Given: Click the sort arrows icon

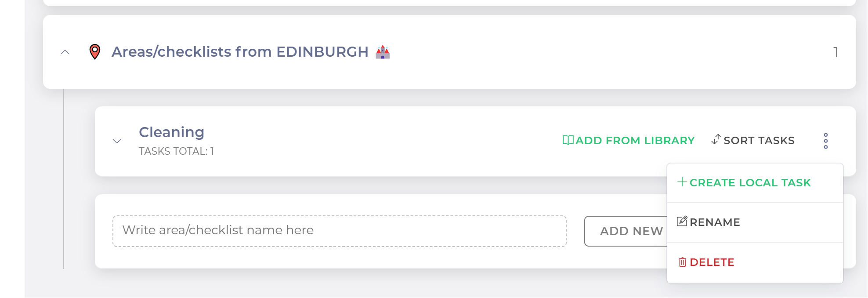Looking at the screenshot, I should point(716,139).
